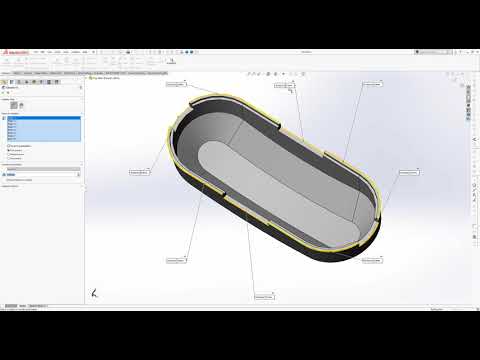
Task: Click the Previous View icon
Action: tap(259, 74)
